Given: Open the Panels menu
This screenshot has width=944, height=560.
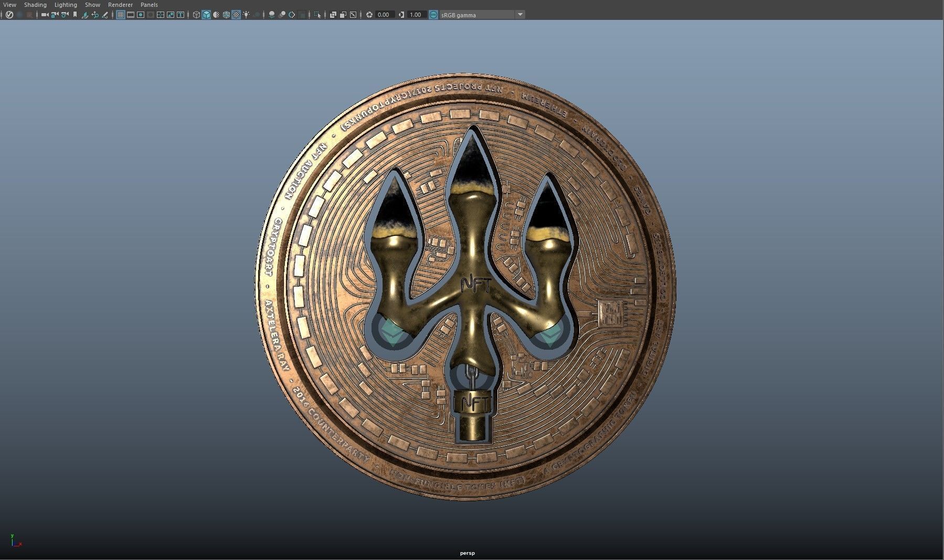Looking at the screenshot, I should tap(149, 5).
